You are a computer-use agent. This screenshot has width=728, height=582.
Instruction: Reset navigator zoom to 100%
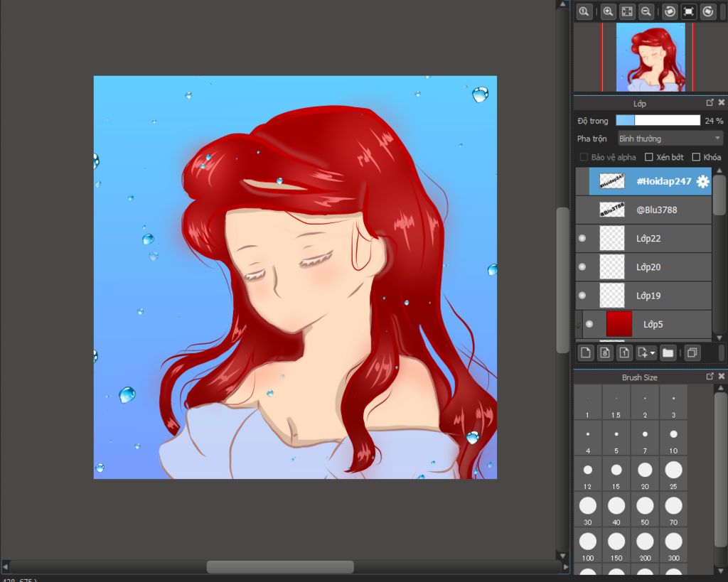[x=584, y=11]
